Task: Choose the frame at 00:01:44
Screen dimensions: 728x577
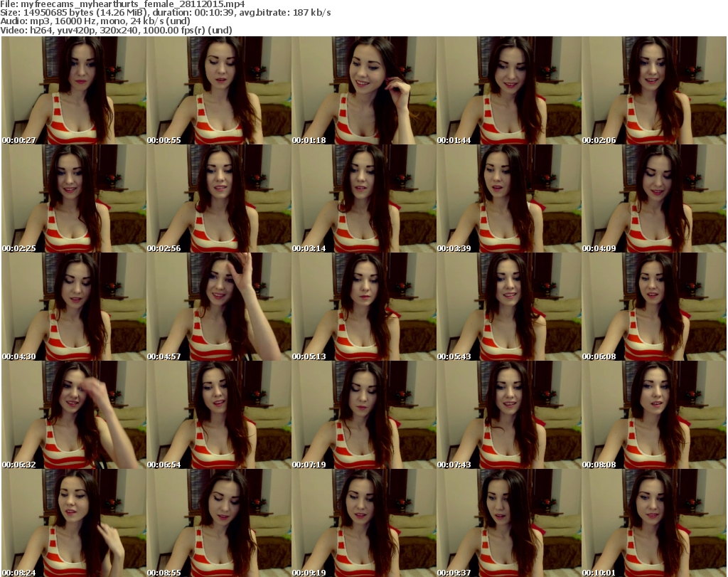Action: (x=509, y=90)
